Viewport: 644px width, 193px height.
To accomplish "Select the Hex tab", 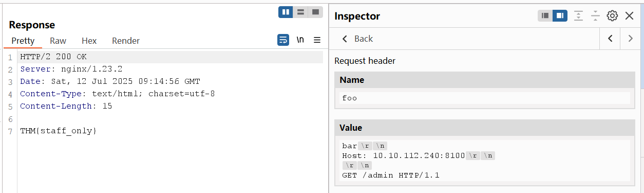I will 89,41.
